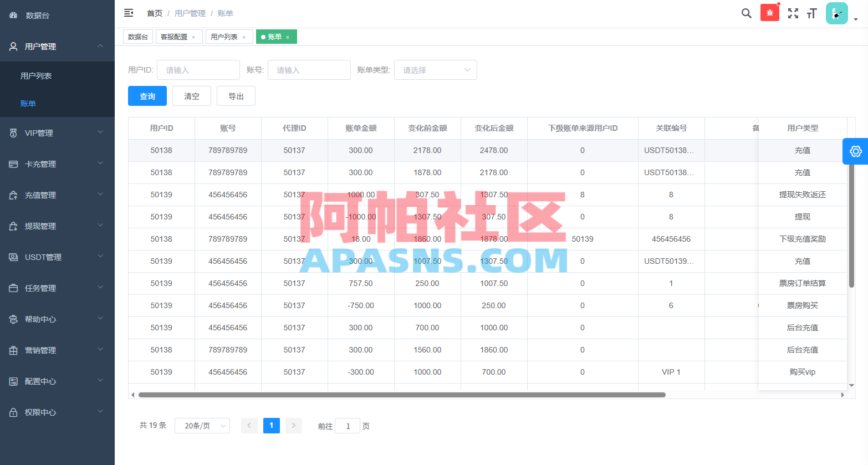Screen dimensions: 868x465
Task: Open the search magnifier icon
Action: coord(747,13)
